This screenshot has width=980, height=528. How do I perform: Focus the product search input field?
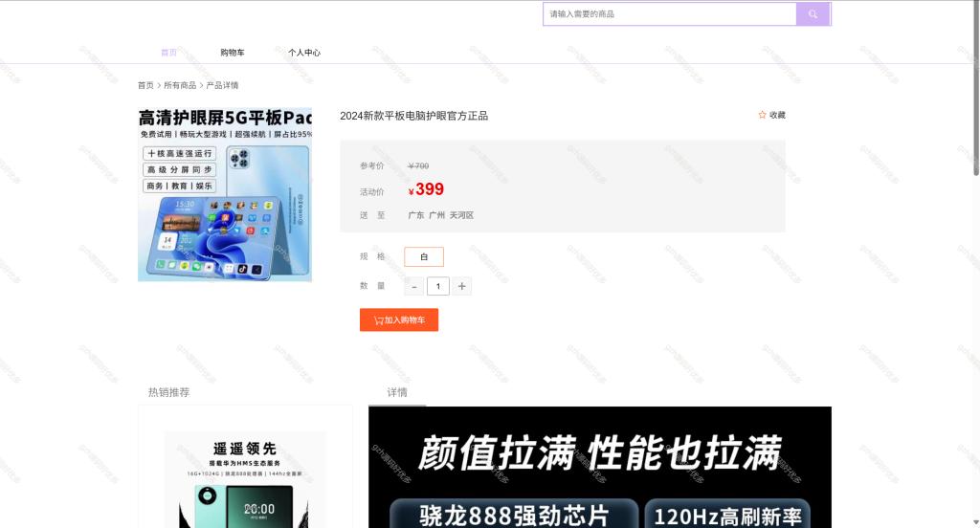point(669,13)
